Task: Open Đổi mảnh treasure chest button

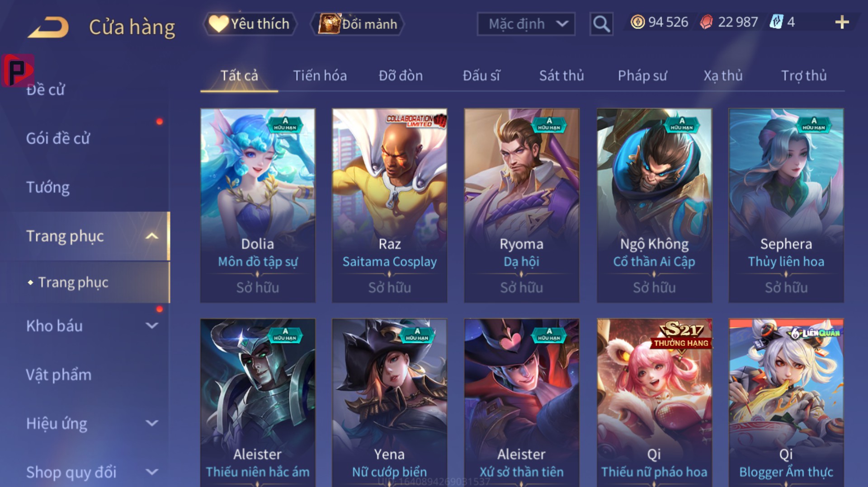Action: click(x=358, y=24)
